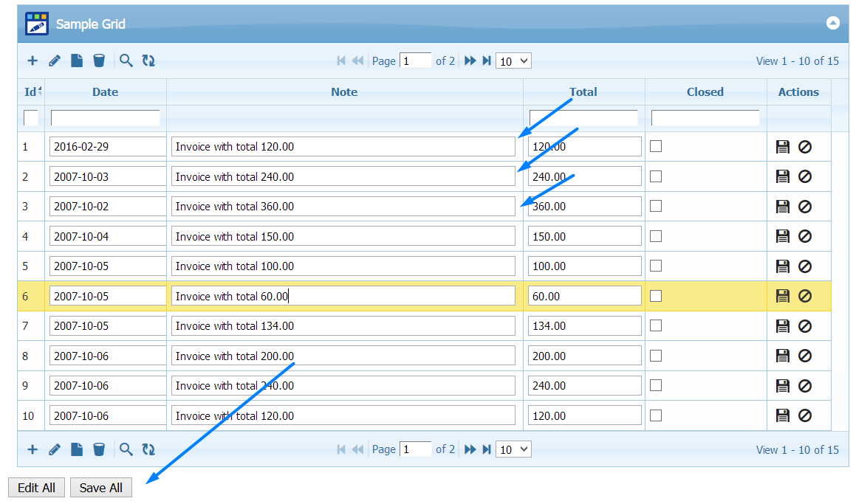The height and width of the screenshot is (504, 853).
Task: Click the Note field of row 3
Action: click(x=343, y=207)
